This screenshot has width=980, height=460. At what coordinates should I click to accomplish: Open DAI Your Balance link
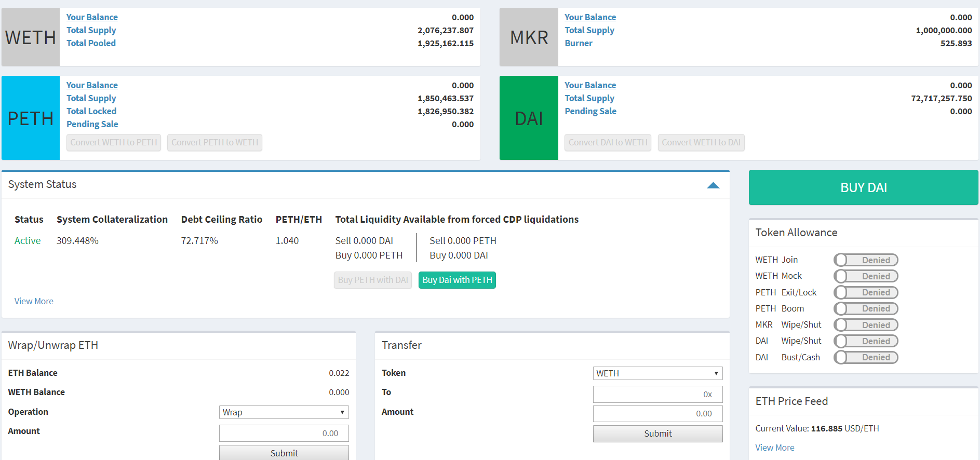(x=590, y=85)
